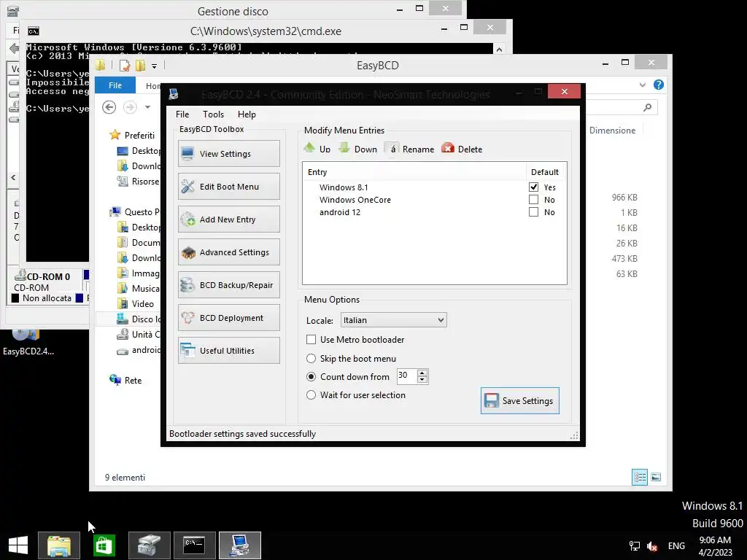Move entry Up with green arrow
This screenshot has height=560, width=747.
[x=317, y=149]
